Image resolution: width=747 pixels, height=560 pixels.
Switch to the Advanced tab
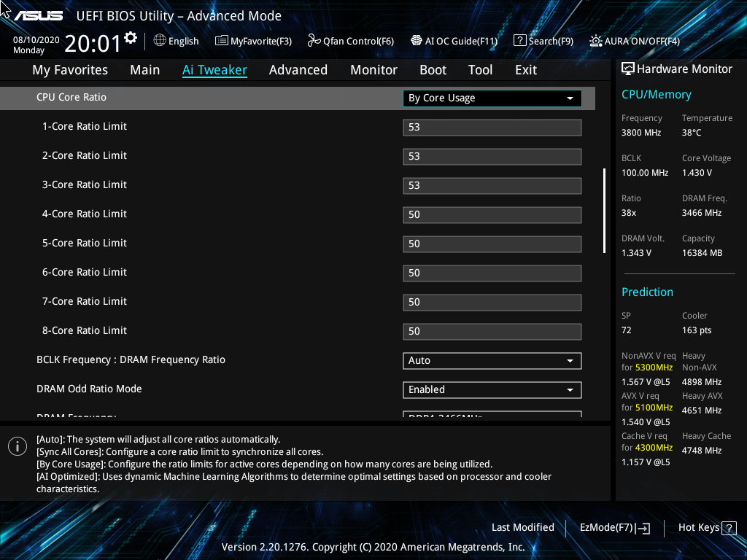pyautogui.click(x=298, y=69)
